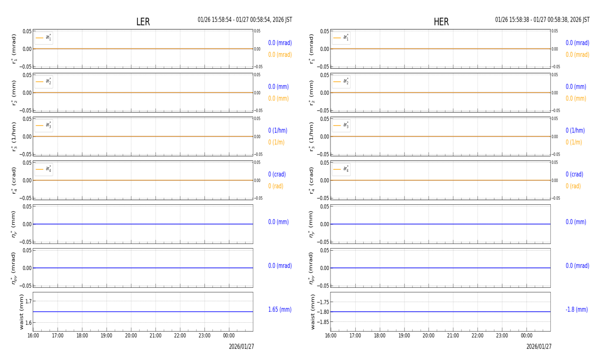
Task: Click the LER waist (mm) axis label
Action: pos(21,312)
